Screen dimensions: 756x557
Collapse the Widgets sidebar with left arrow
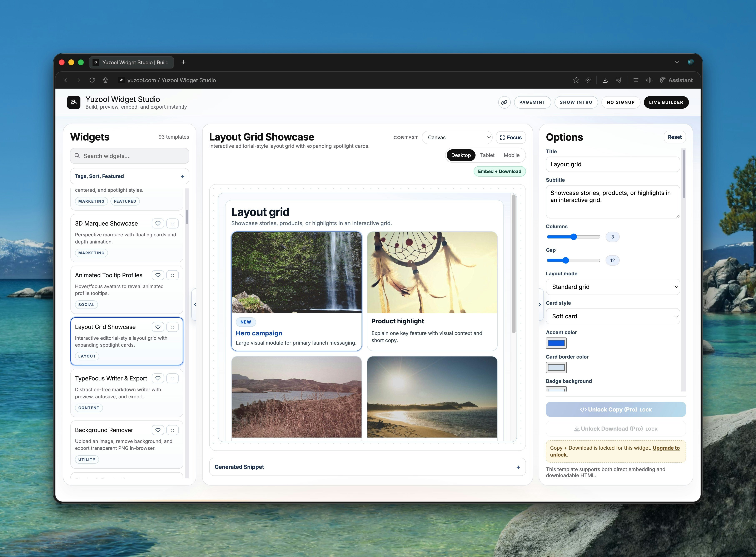coord(195,305)
